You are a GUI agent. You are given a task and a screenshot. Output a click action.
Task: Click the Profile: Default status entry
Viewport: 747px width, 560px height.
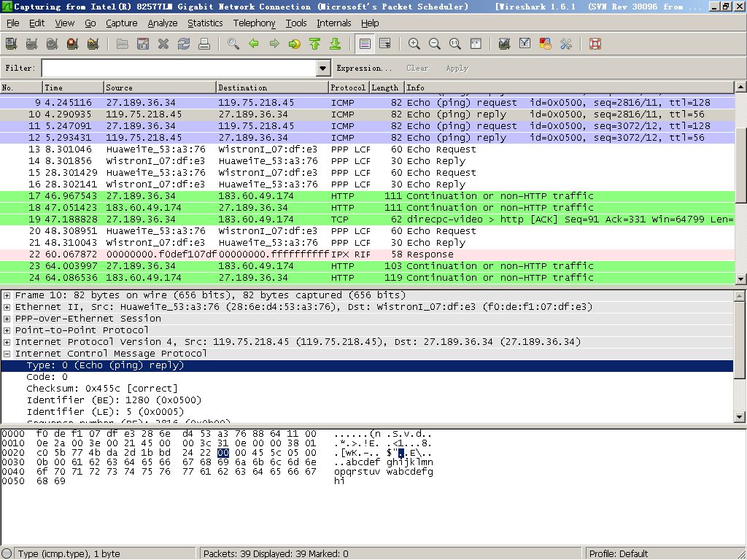[x=619, y=553]
